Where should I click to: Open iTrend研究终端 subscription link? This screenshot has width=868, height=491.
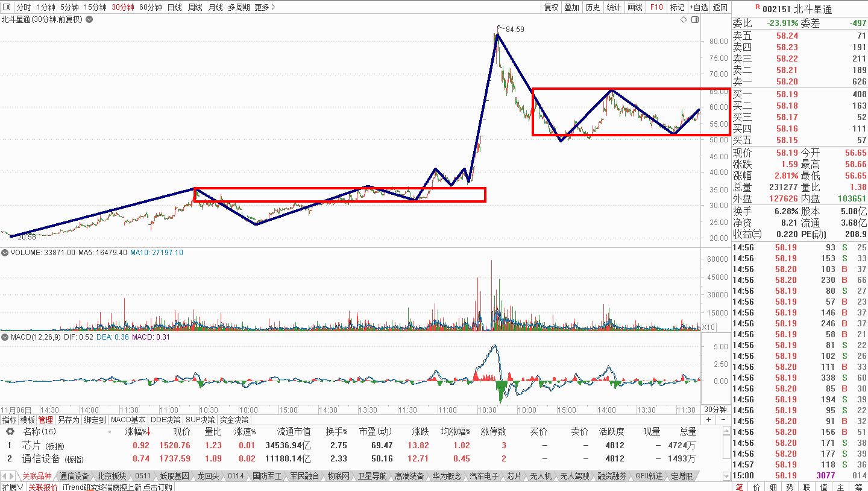point(118,487)
